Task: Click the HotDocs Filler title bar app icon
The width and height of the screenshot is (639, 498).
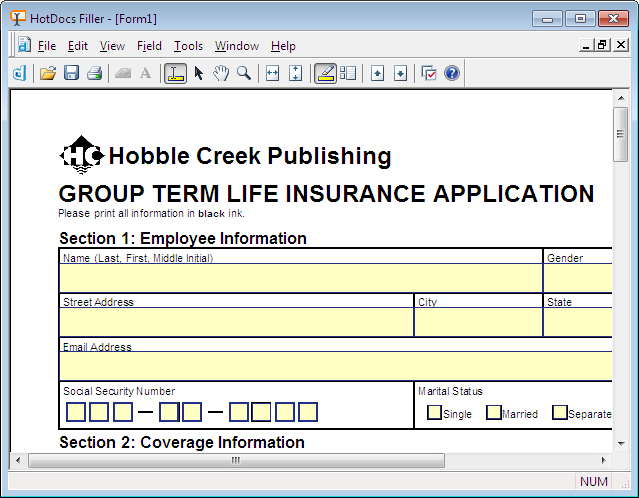Action: (18, 18)
